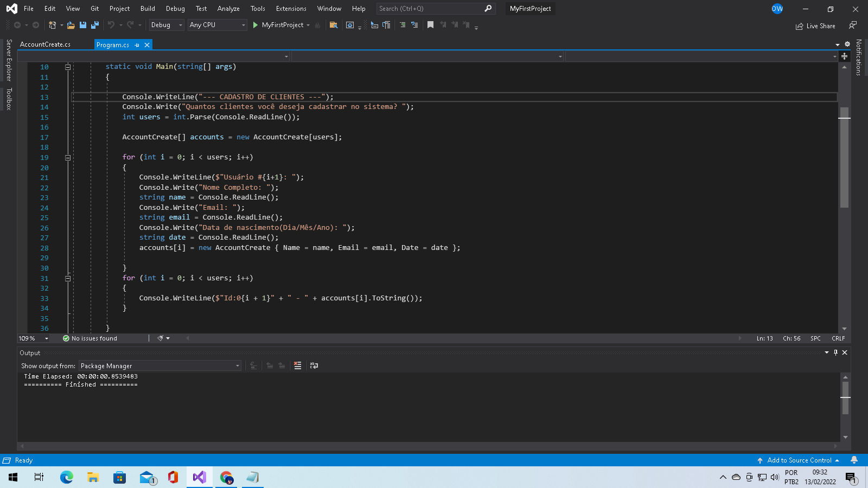Screen dimensions: 868x488
Task: Comment out the selected lines icon
Action: pos(403,25)
